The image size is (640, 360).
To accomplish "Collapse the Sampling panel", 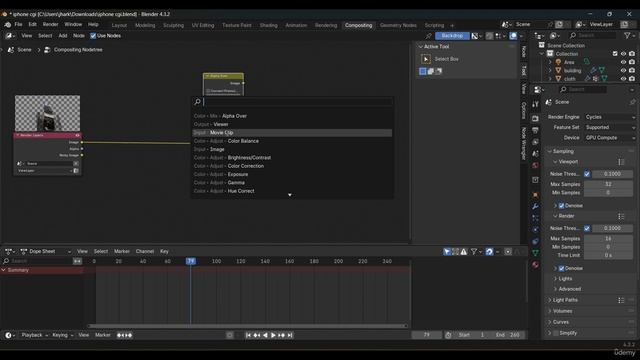I will pyautogui.click(x=550, y=151).
